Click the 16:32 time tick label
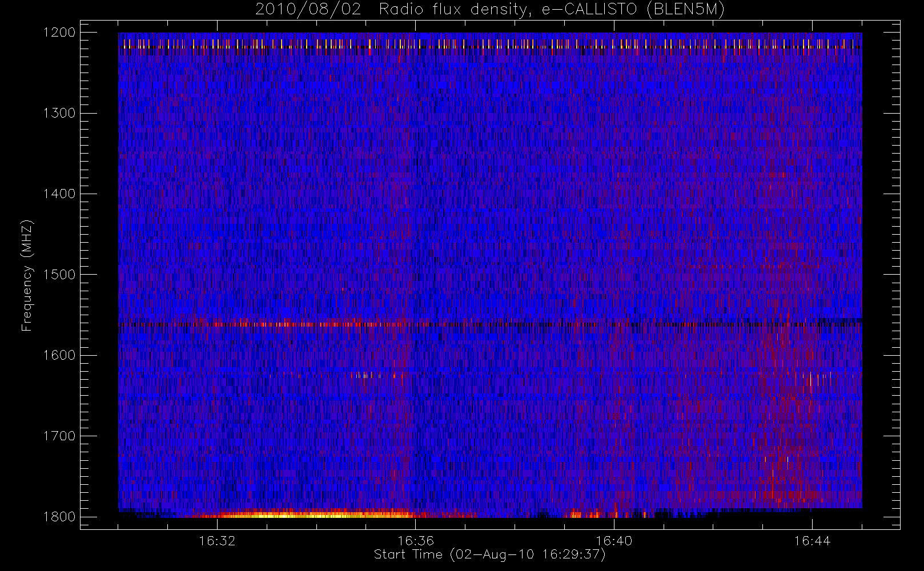 point(217,541)
